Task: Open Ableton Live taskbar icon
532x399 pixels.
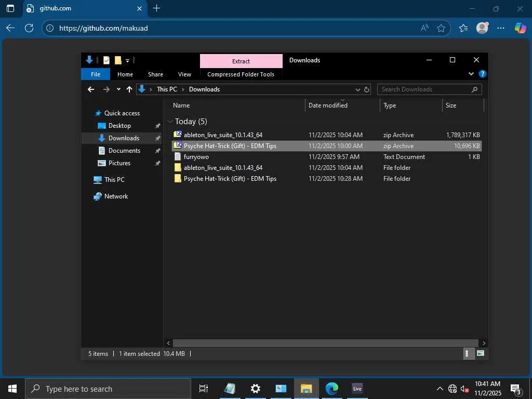Action: pos(357,389)
